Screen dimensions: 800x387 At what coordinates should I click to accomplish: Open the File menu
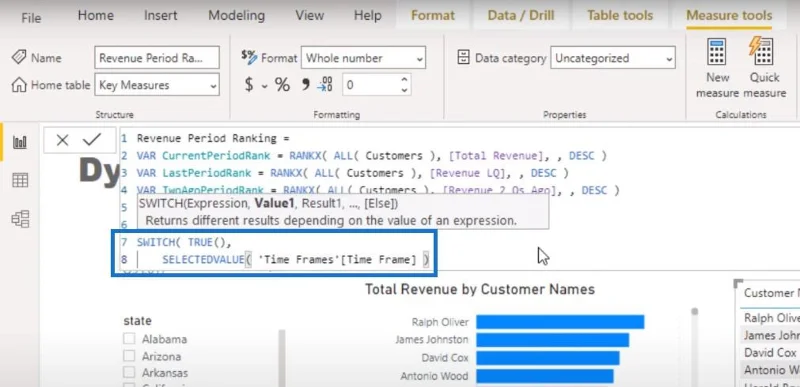click(31, 18)
